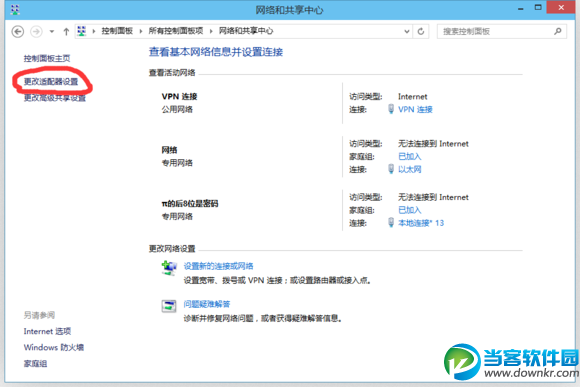The image size is (580, 387).
Task: Click the refresh button beside the address bar
Action: pyautogui.click(x=421, y=31)
